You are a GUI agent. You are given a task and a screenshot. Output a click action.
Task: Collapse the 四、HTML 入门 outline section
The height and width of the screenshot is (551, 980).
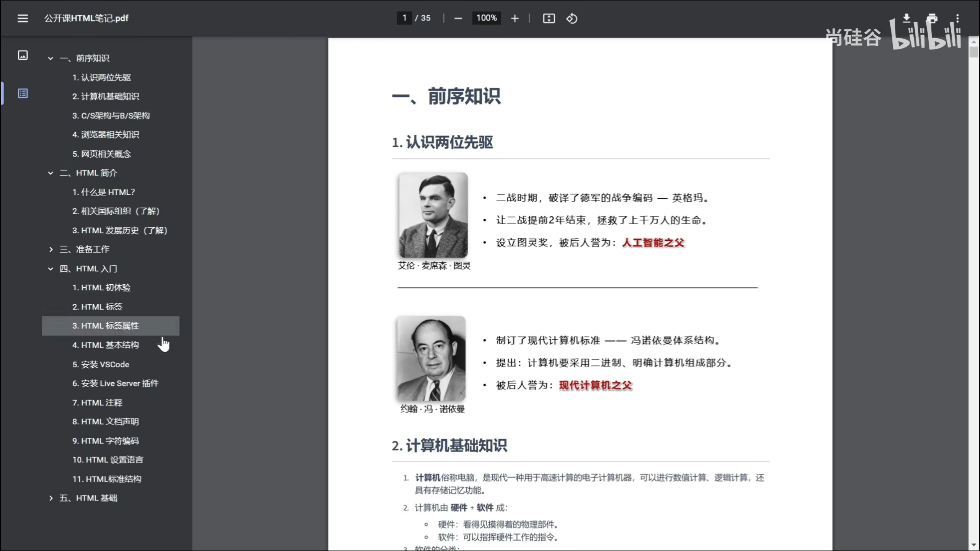[x=51, y=269]
